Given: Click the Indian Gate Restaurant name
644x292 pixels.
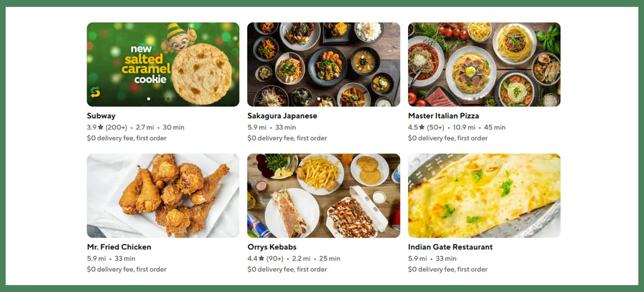Looking at the screenshot, I should pos(450,247).
